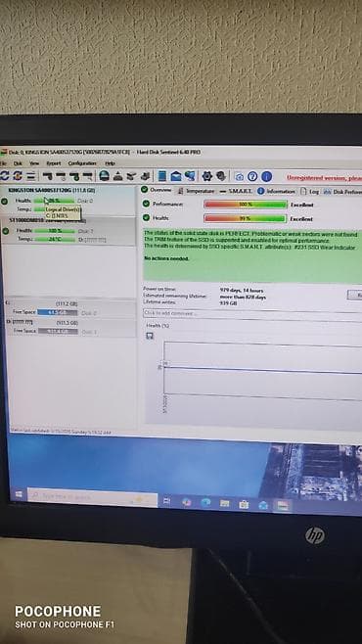The width and height of the screenshot is (362, 644).
Task: Click the three-lines list toolbar icon
Action: coord(30,176)
